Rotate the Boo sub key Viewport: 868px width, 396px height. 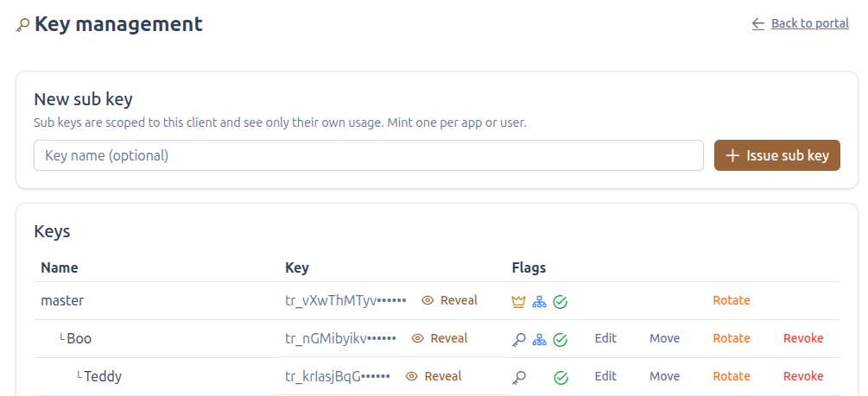(x=732, y=338)
